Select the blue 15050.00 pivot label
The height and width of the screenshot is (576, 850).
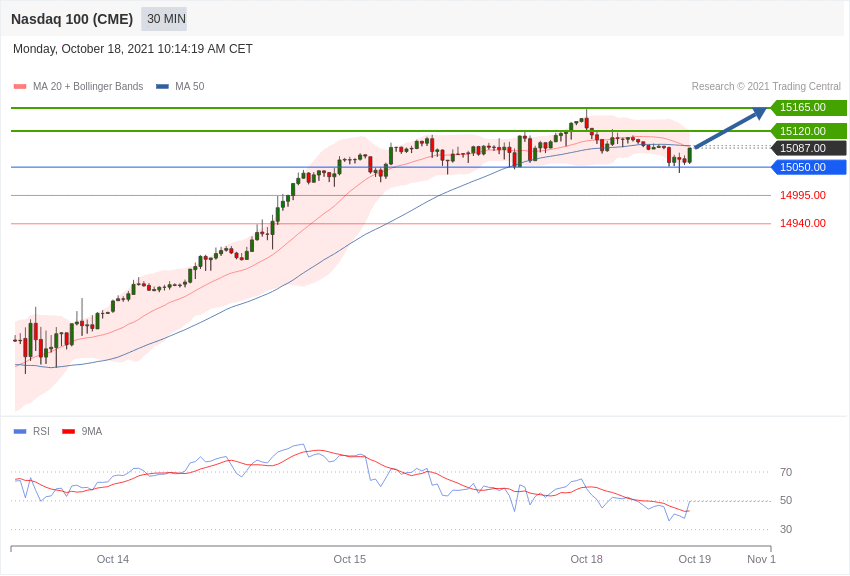pos(809,167)
